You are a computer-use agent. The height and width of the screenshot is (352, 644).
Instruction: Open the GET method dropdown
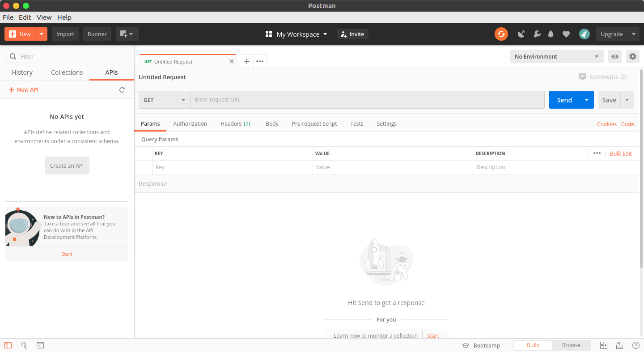[x=165, y=100]
